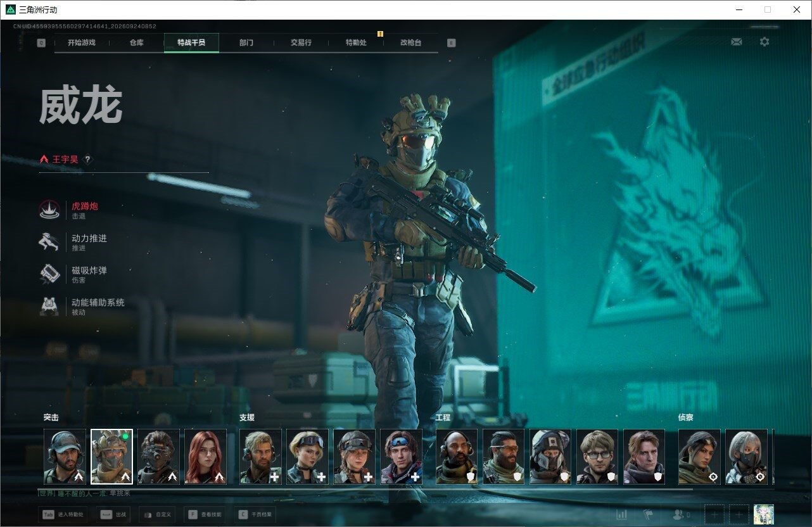The image size is (812, 527).
Task: Go to the 部门 tab
Action: 246,43
